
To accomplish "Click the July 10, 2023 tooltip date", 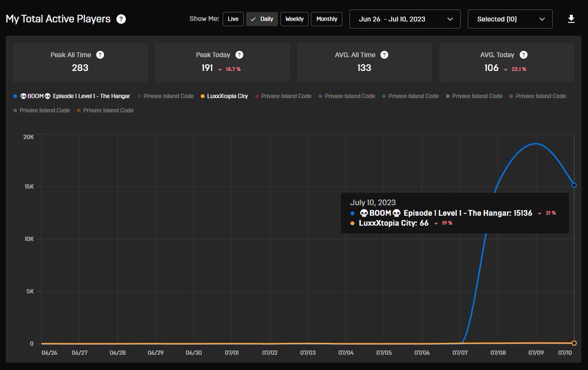I will [373, 202].
